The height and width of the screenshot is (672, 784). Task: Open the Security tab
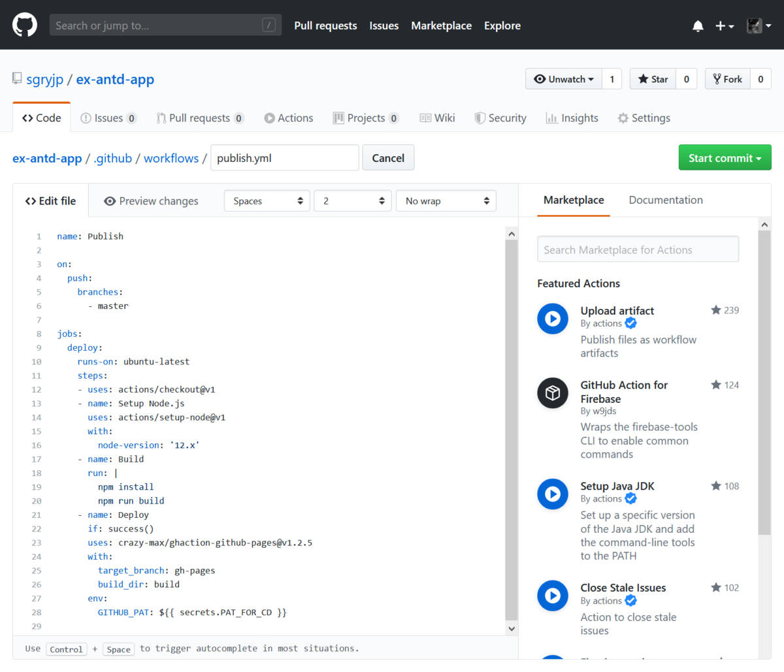tap(500, 118)
